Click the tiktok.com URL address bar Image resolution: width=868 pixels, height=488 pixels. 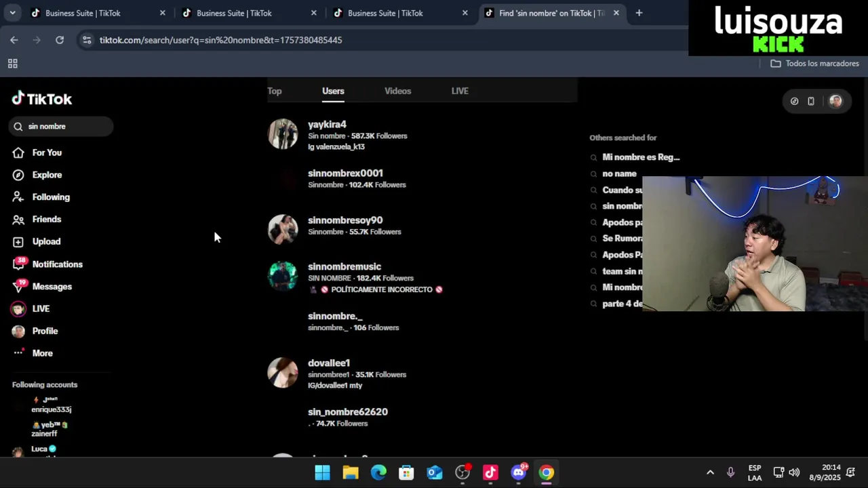click(221, 40)
